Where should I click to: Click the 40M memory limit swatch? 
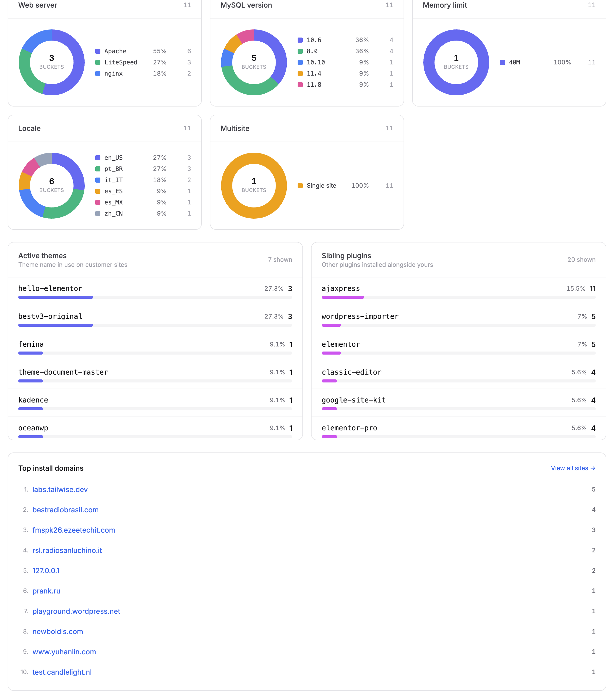point(502,62)
